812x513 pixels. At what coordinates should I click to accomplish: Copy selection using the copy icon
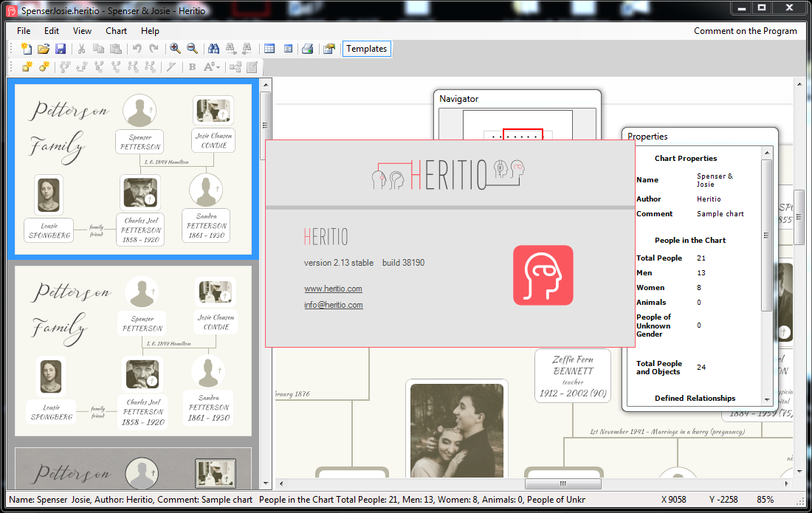pos(98,49)
